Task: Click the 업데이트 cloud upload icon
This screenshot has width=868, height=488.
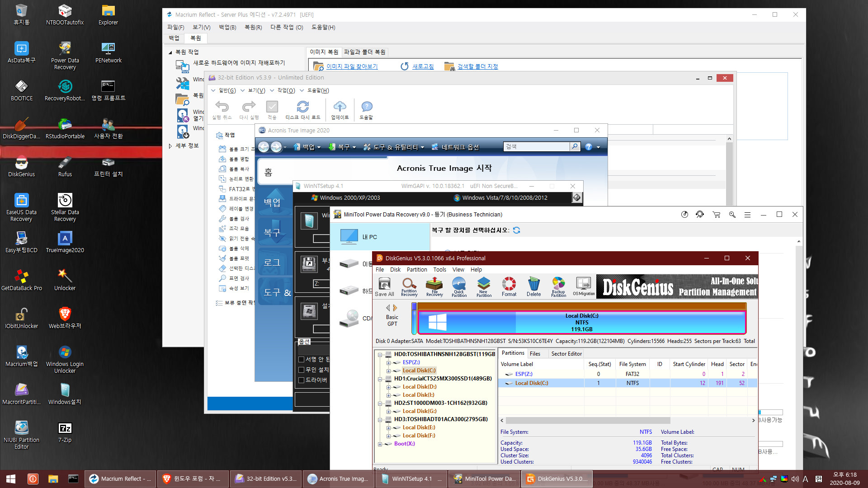Action: 340,110
